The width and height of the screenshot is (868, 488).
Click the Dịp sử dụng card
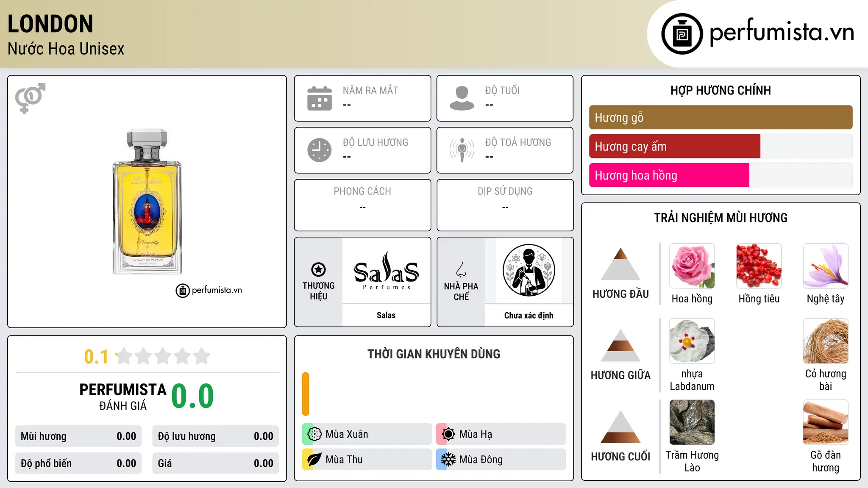pyautogui.click(x=505, y=205)
